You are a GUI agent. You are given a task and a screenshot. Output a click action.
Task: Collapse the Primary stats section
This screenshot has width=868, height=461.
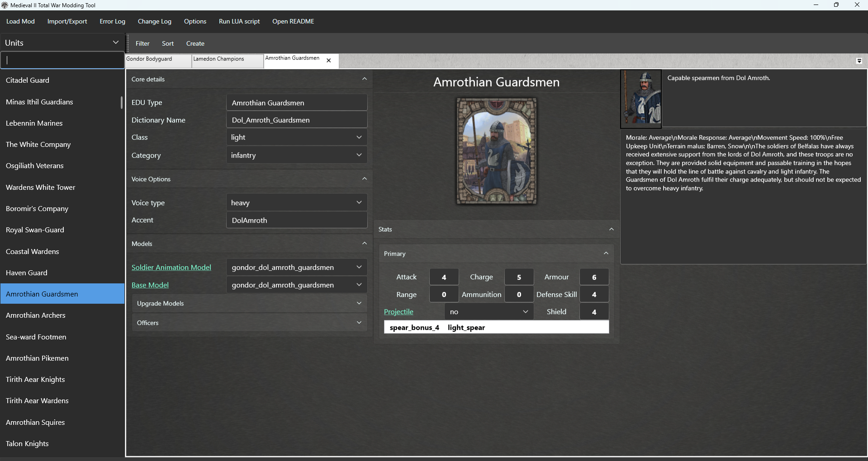[606, 253]
